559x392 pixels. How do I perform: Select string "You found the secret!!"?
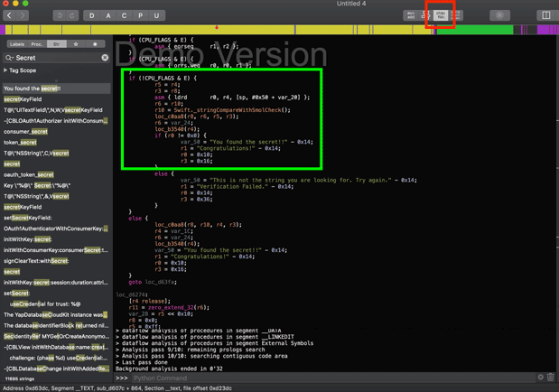[x=56, y=89]
